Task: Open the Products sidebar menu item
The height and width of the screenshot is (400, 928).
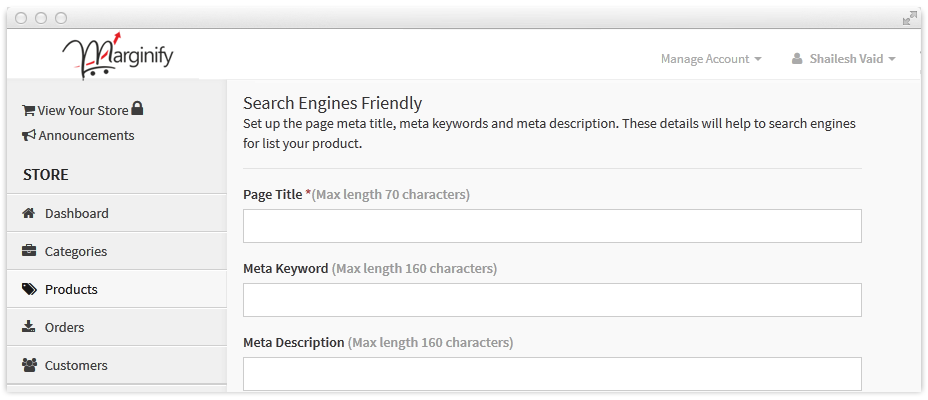Action: [x=117, y=289]
